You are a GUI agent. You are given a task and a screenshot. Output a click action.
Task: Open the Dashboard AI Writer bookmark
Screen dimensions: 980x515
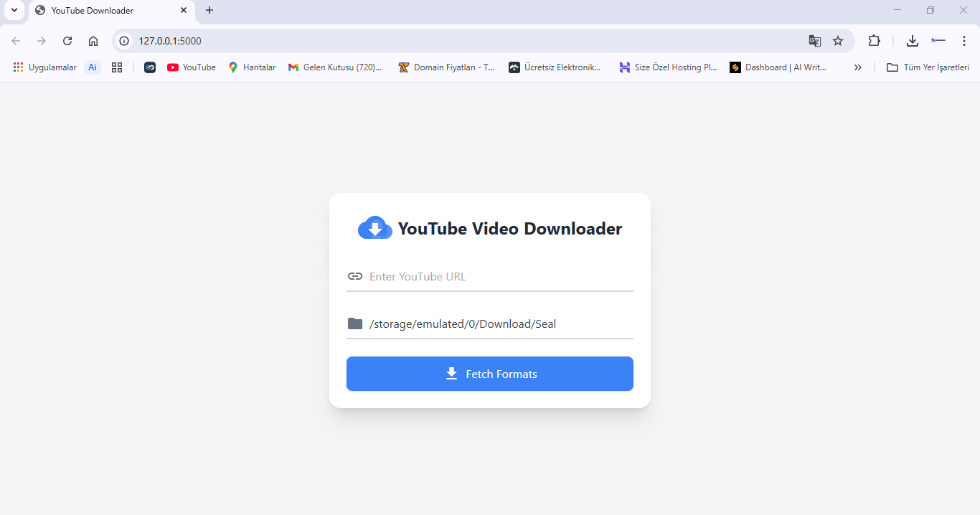(x=778, y=67)
